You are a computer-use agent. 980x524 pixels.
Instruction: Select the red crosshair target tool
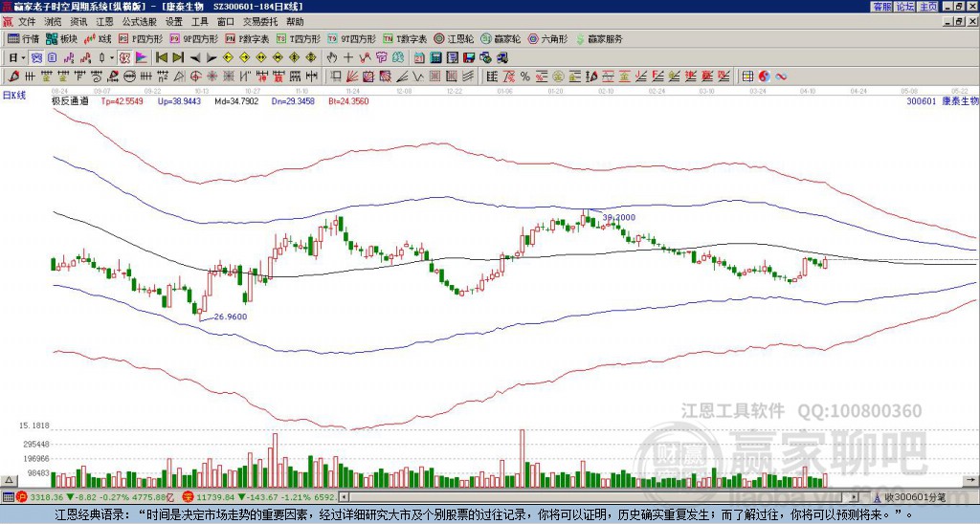pyautogui.click(x=195, y=76)
